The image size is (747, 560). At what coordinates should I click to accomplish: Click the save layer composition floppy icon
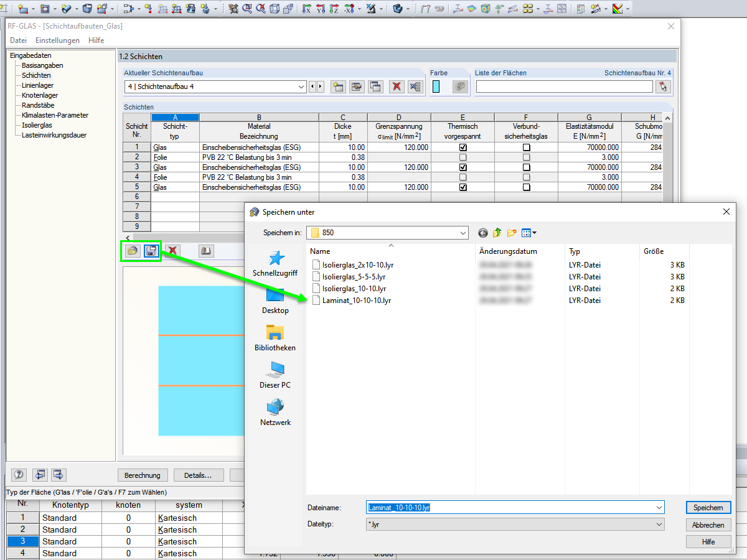click(151, 251)
